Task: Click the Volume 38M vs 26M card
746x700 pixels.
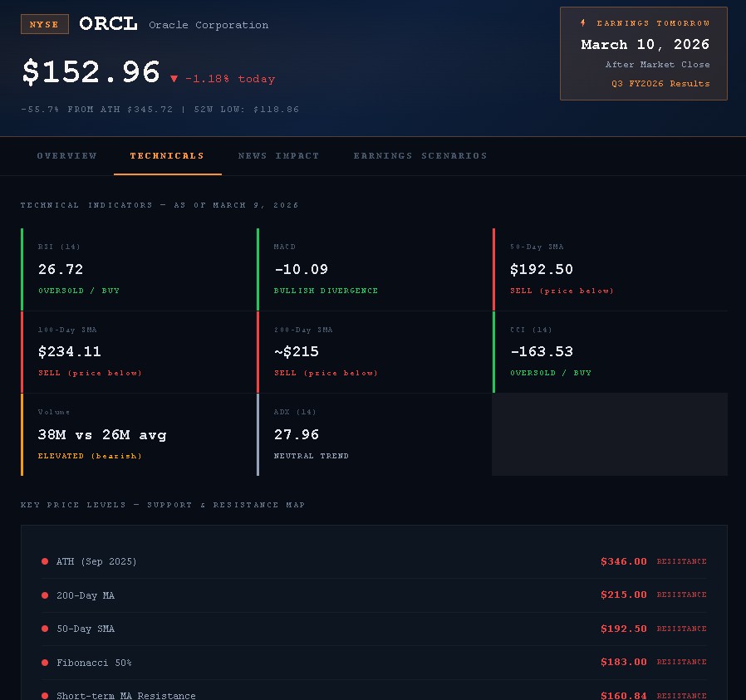Action: 139,434
